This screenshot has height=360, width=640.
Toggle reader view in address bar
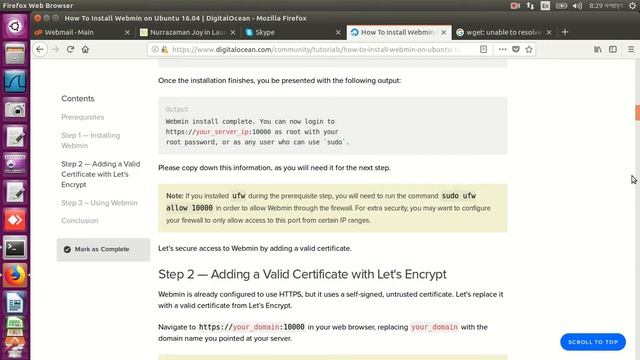(483, 49)
